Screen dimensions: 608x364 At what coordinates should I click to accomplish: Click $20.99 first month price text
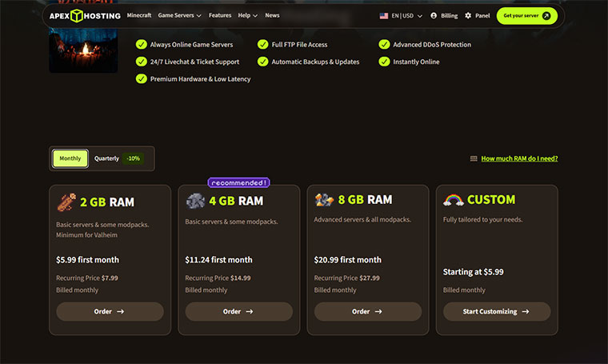pyautogui.click(x=348, y=260)
